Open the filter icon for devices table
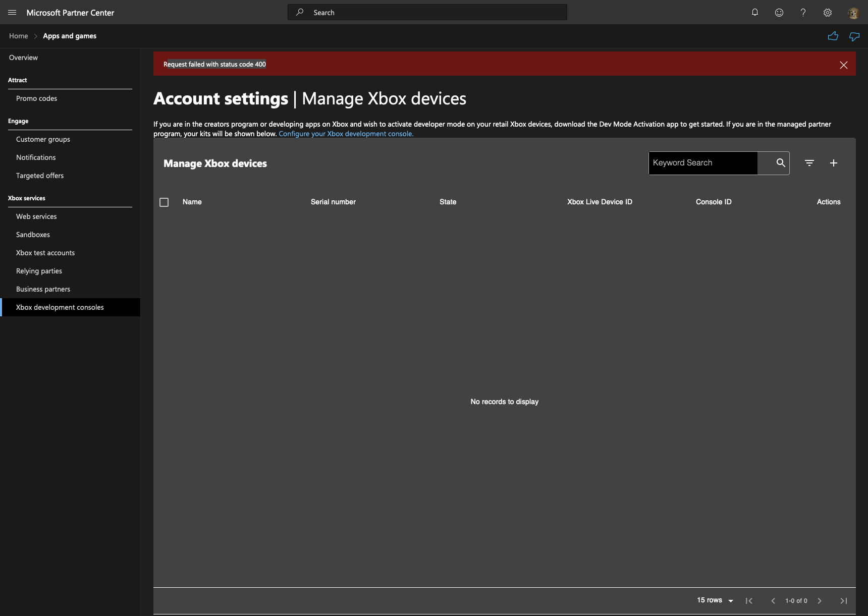The image size is (868, 616). (809, 163)
